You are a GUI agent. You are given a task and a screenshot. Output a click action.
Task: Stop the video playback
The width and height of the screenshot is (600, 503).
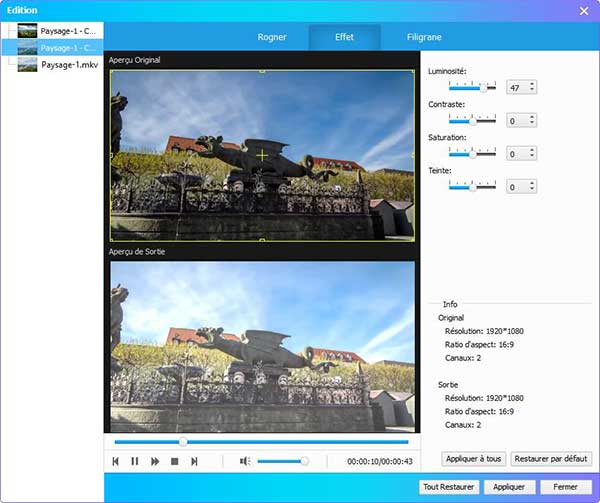[x=174, y=461]
